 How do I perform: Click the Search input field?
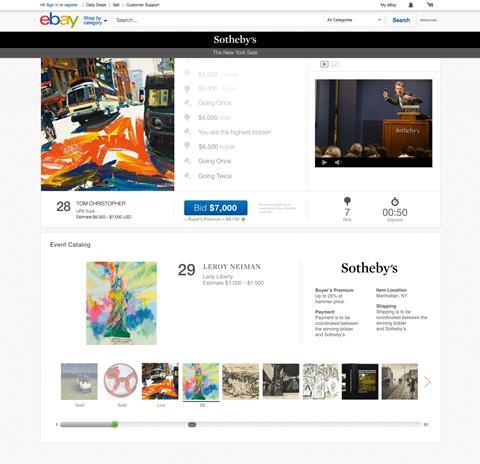[x=218, y=20]
